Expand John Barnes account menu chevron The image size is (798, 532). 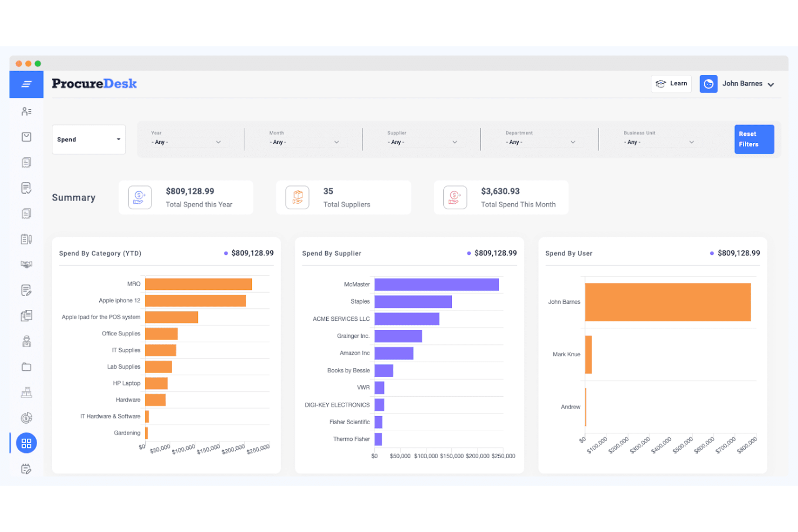click(x=771, y=85)
